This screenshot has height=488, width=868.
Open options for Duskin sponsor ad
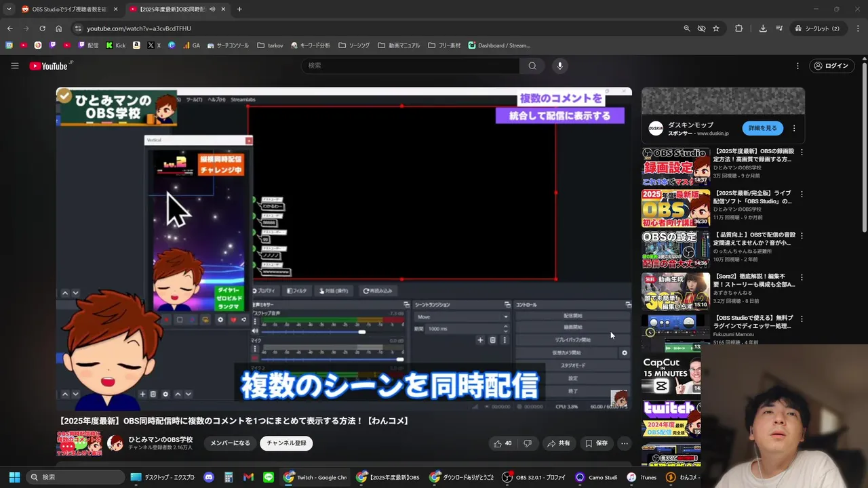click(x=794, y=128)
